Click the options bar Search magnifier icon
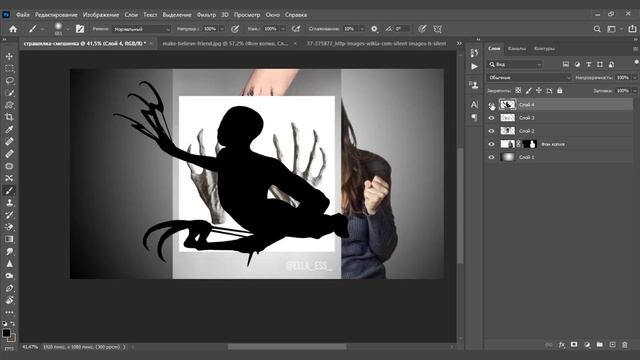Viewport: 640px width, 360px height. [597, 29]
